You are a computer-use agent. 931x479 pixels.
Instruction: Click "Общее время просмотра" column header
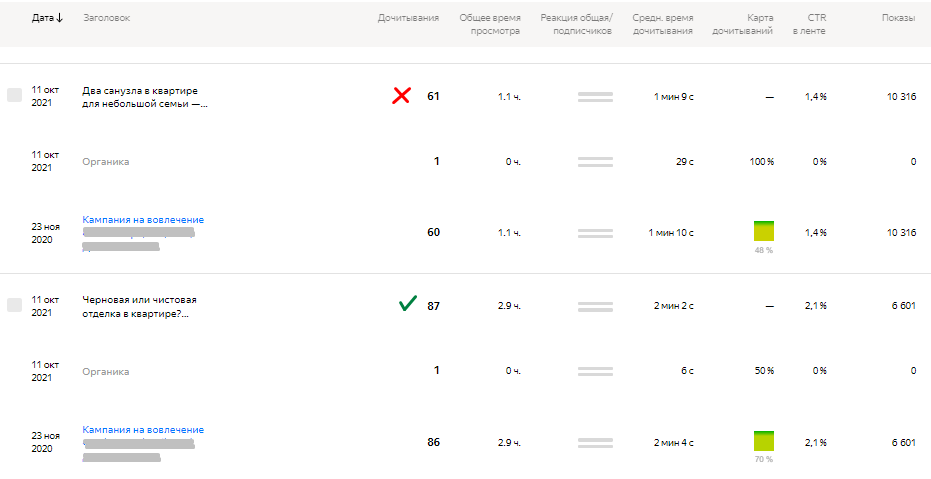(490, 24)
